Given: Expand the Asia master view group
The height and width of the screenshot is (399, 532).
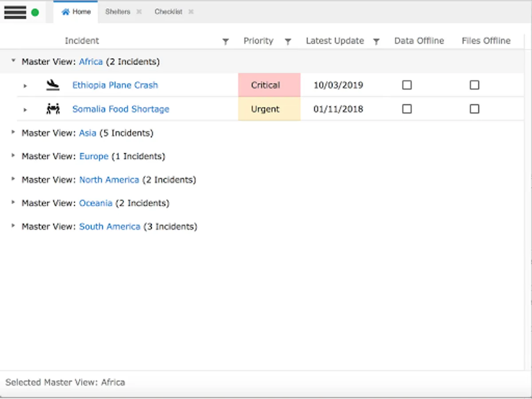Looking at the screenshot, I should pos(13,132).
